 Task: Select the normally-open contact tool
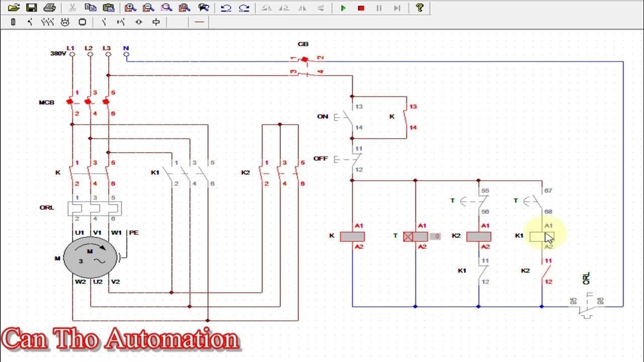point(104,22)
